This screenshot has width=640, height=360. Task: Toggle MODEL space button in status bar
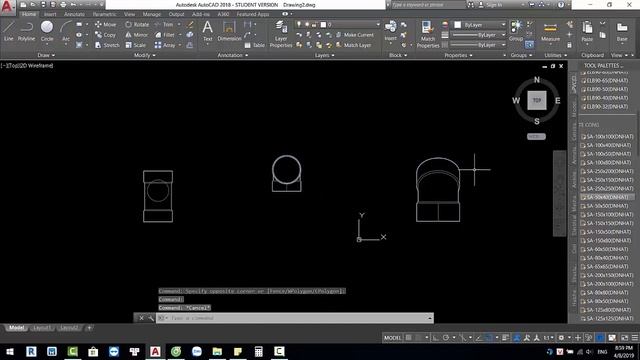coord(392,338)
